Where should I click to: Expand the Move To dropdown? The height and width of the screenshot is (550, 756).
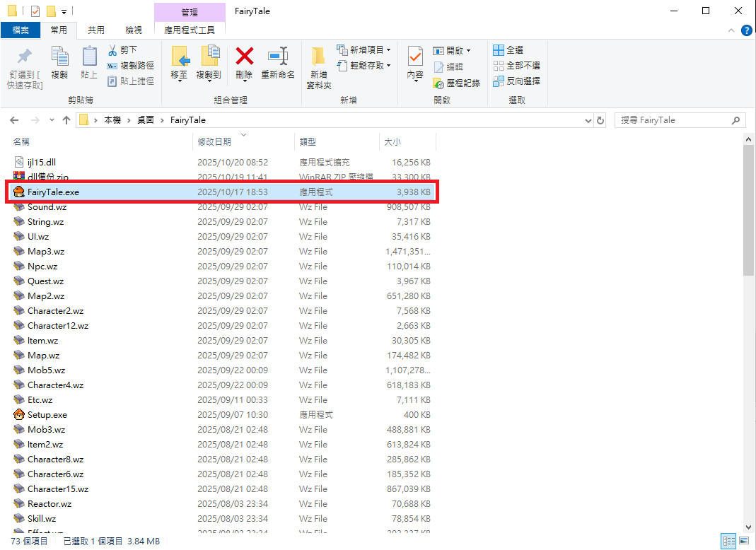179,79
